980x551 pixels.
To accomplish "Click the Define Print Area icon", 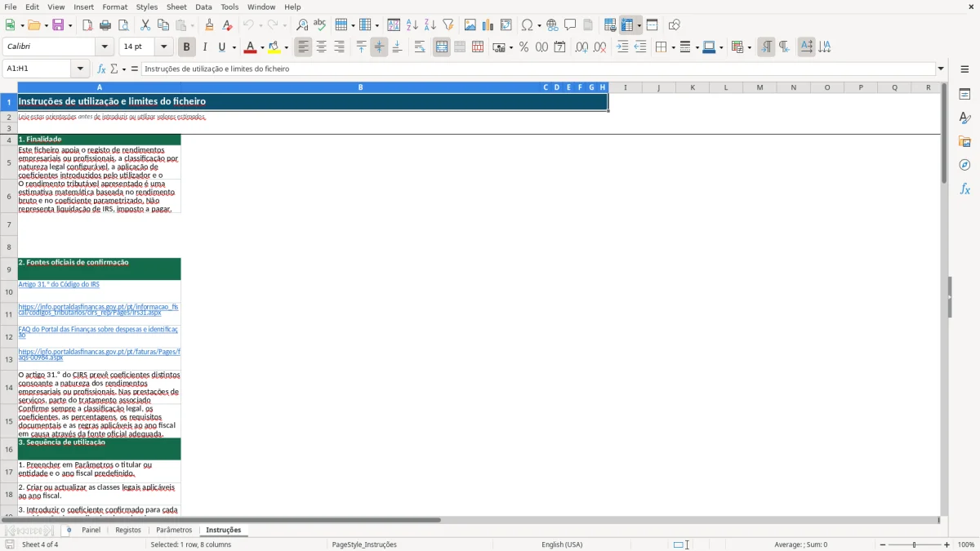I will [610, 25].
